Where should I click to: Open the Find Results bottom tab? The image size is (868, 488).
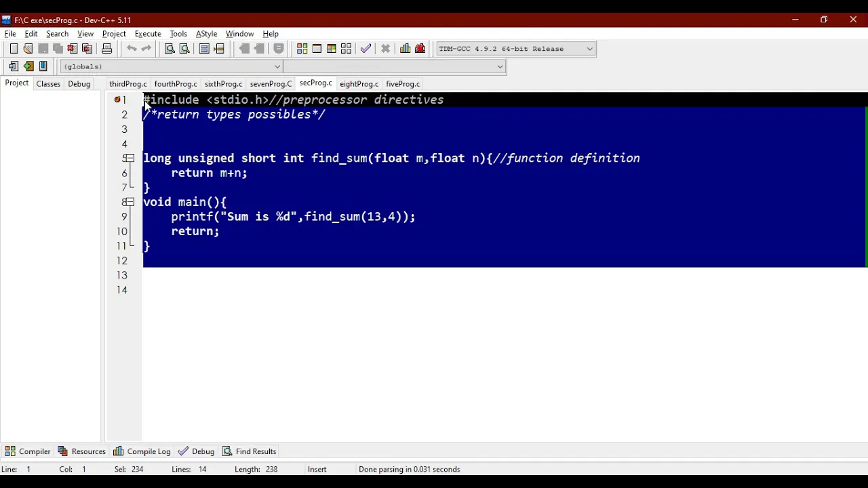click(x=249, y=451)
